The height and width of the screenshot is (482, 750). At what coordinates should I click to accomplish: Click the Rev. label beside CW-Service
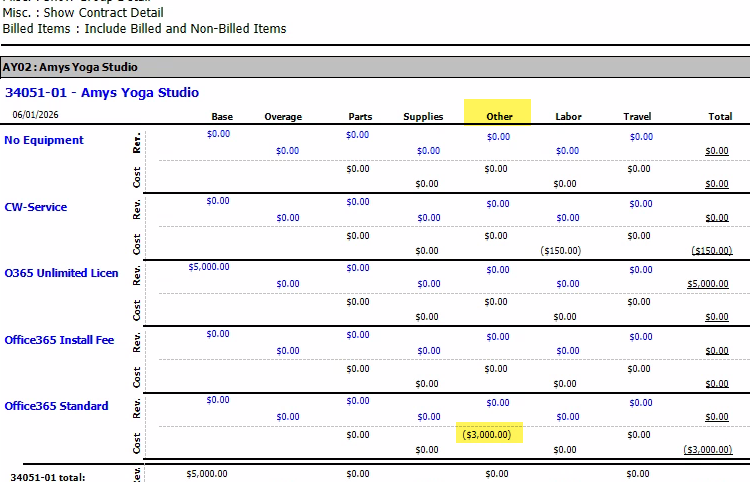pos(137,210)
